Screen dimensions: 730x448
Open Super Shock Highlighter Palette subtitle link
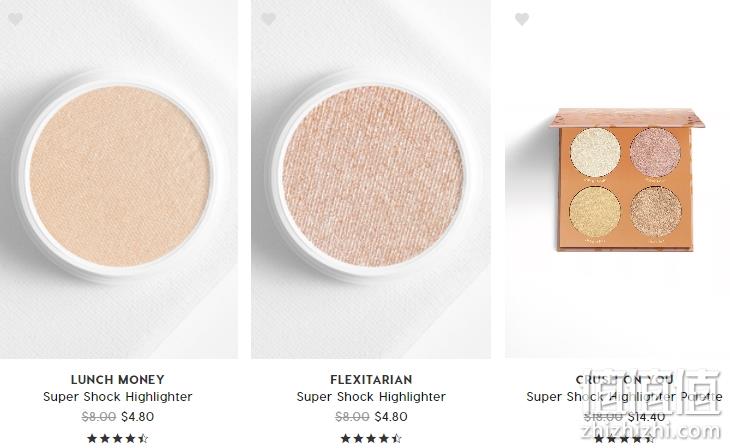[x=624, y=397]
